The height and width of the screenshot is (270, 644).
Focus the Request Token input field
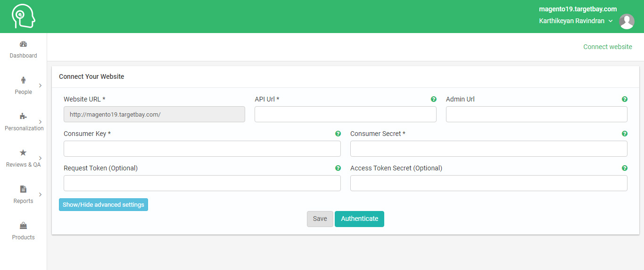click(x=202, y=183)
